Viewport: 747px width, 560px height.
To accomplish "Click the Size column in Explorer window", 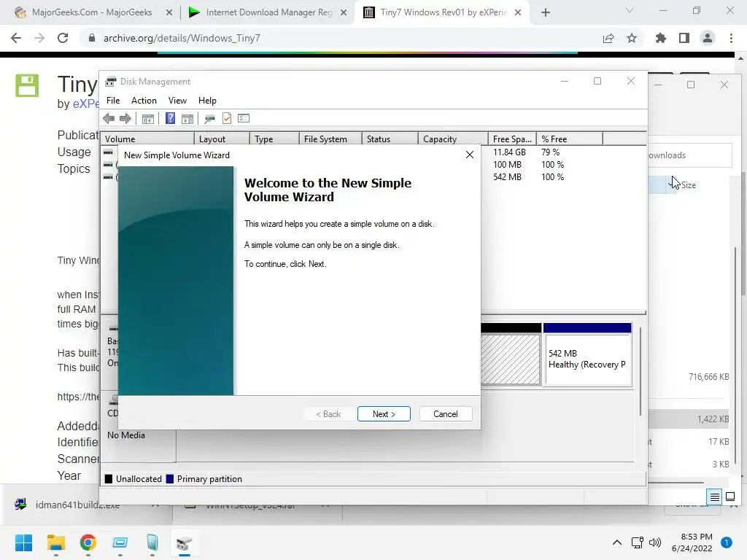I will [689, 185].
